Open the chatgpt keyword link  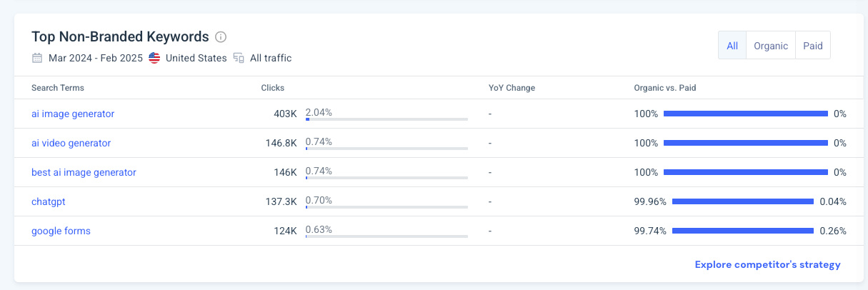[x=49, y=201]
